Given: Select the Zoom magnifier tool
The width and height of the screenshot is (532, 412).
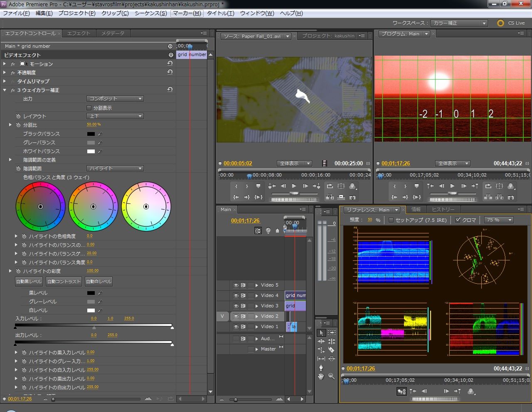Looking at the screenshot, I should tap(331, 376).
